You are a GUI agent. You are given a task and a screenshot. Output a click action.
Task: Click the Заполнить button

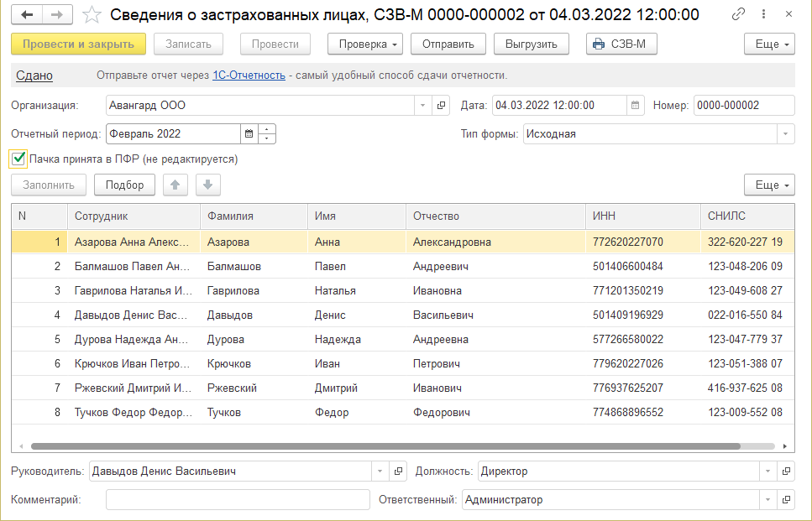(49, 185)
